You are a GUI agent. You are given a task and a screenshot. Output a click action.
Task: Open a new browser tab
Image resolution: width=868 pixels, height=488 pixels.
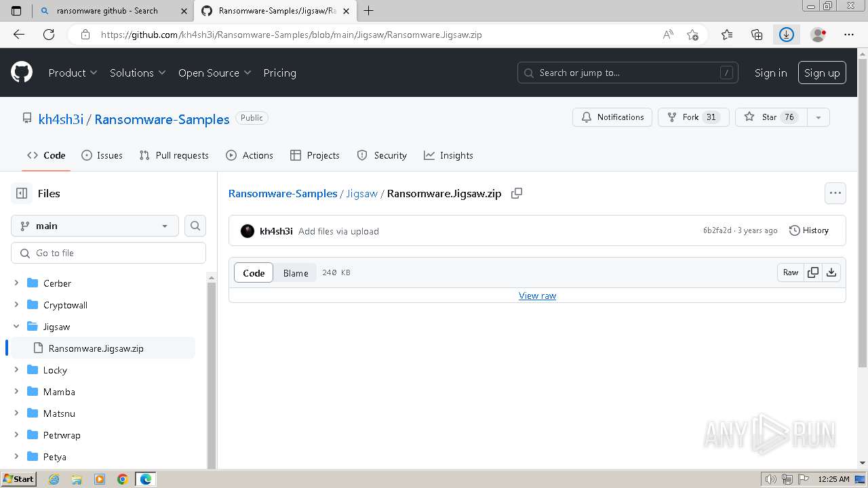[x=369, y=11]
